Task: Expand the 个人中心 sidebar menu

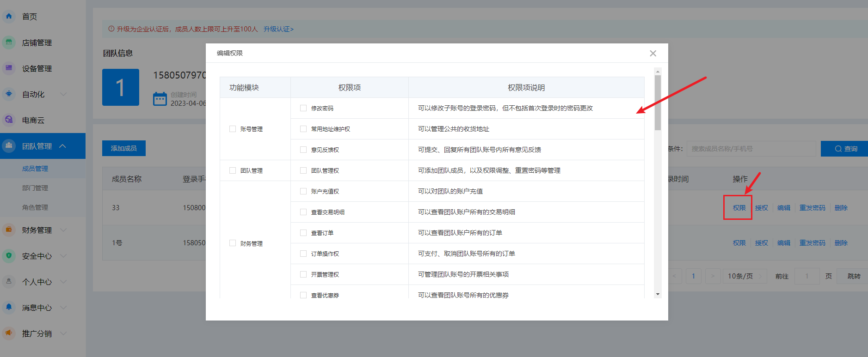Action: click(x=63, y=282)
